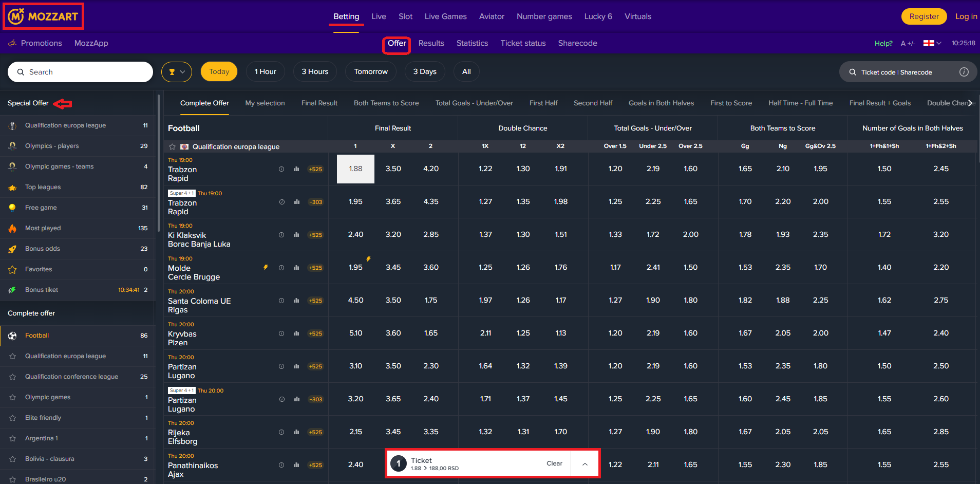Image resolution: width=980 pixels, height=484 pixels.
Task: Click the Mozzart logo
Action: click(43, 16)
